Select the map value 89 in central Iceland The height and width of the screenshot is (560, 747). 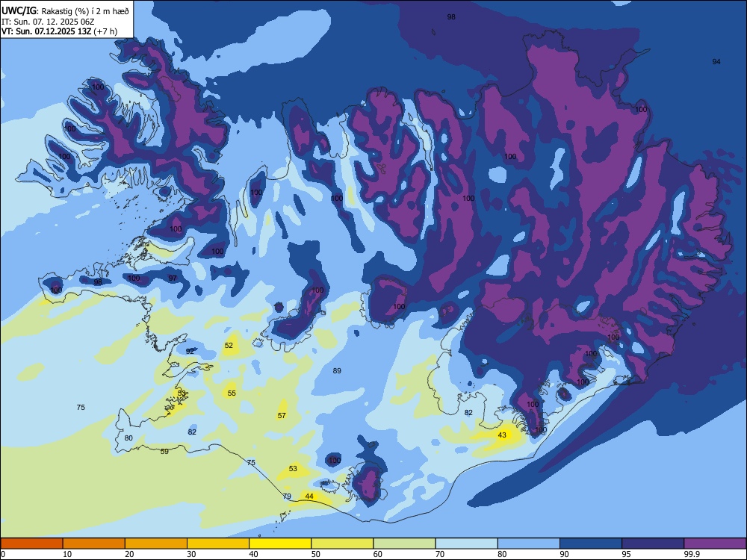(337, 370)
